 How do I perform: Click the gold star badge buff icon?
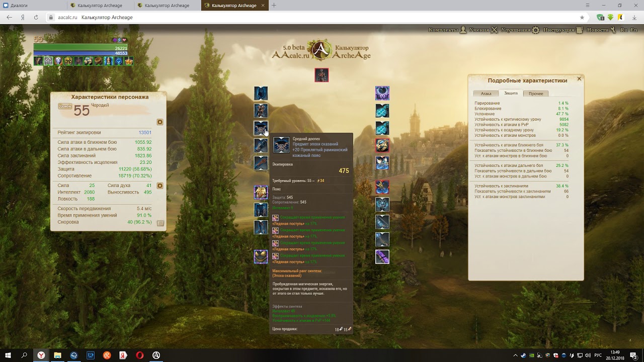[x=68, y=61]
